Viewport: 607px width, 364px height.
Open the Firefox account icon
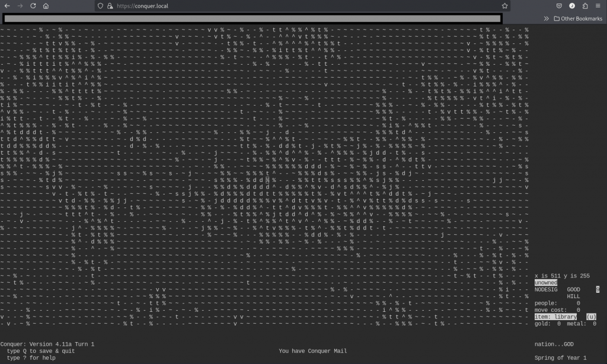[572, 5]
